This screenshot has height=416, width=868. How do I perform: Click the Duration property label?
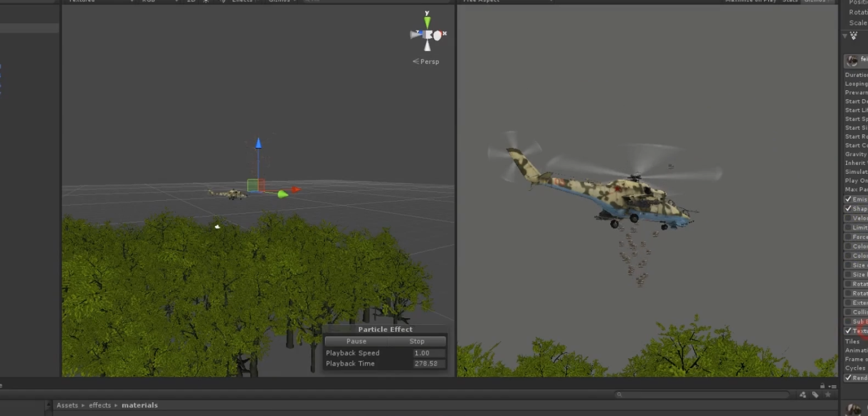[856, 75]
